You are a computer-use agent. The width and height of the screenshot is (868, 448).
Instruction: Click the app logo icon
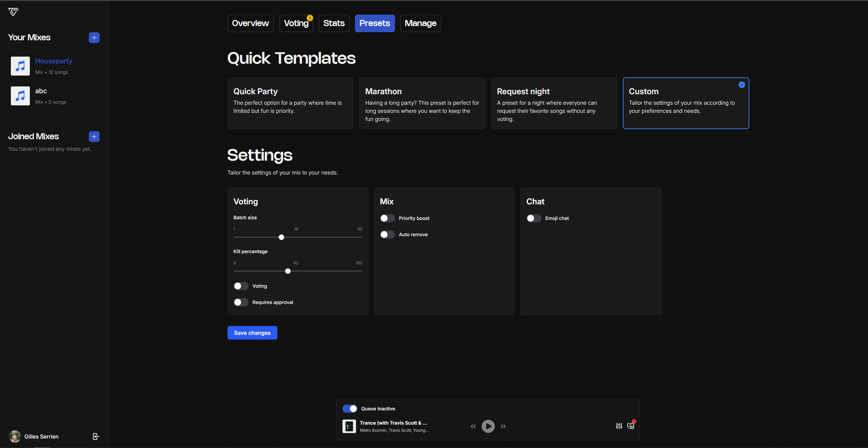tap(14, 12)
